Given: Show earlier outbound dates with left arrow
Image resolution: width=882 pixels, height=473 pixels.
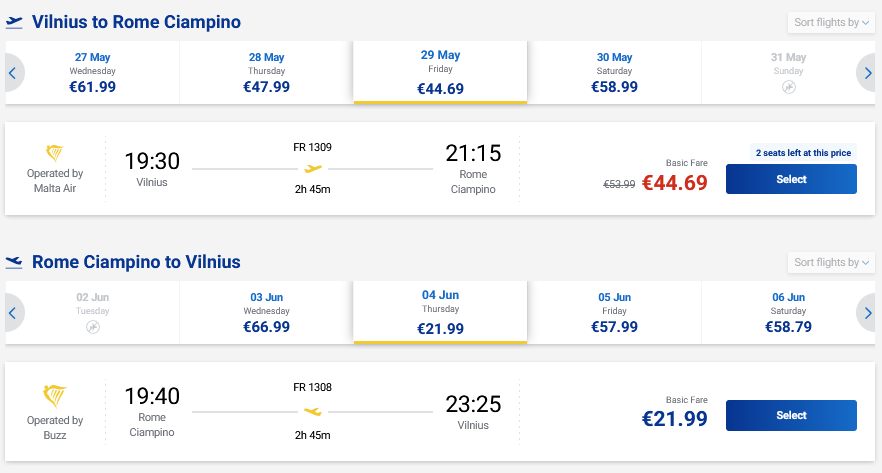Looking at the screenshot, I should pyautogui.click(x=12, y=73).
